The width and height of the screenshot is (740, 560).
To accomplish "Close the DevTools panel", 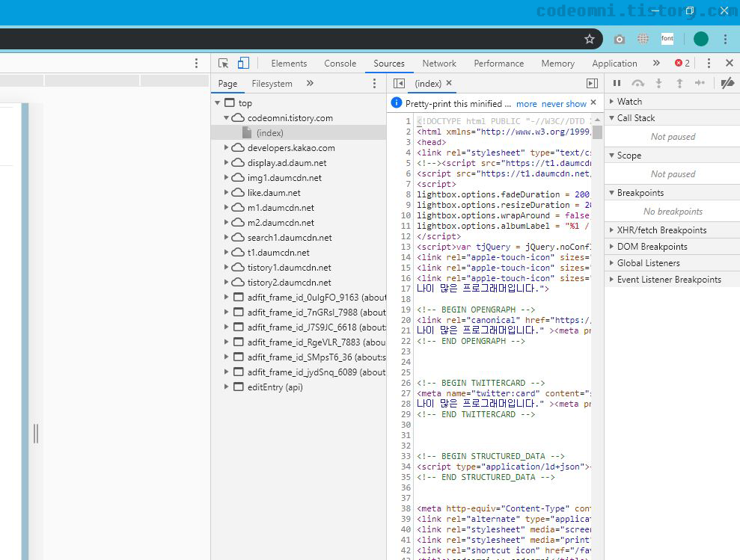I will [729, 63].
